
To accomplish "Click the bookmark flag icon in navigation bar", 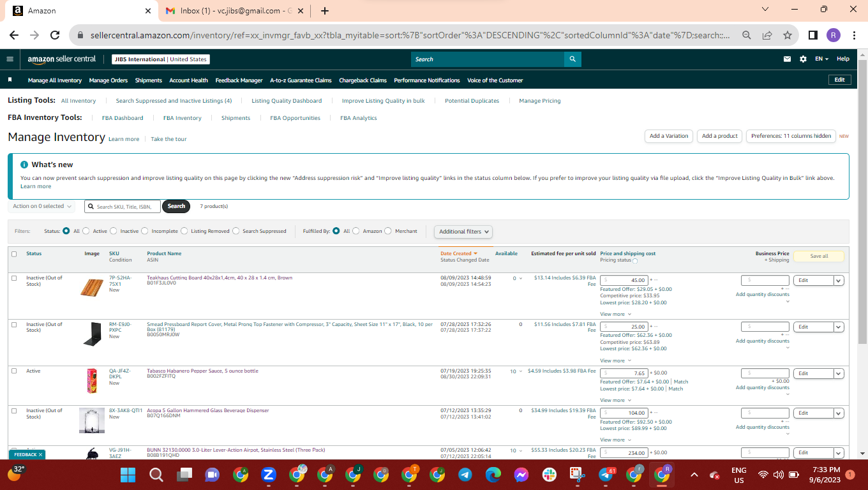I will click(x=10, y=80).
